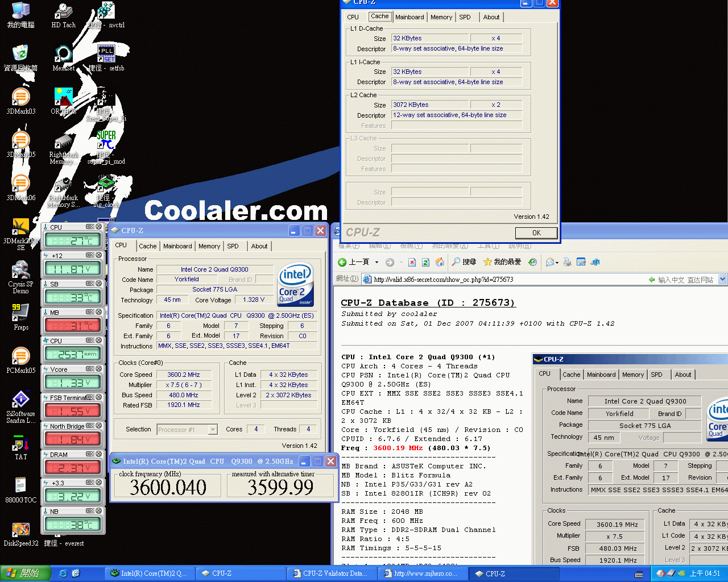This screenshot has height=582, width=728.
Task: Click the 3600.040 clock frequency readout
Action: click(168, 487)
